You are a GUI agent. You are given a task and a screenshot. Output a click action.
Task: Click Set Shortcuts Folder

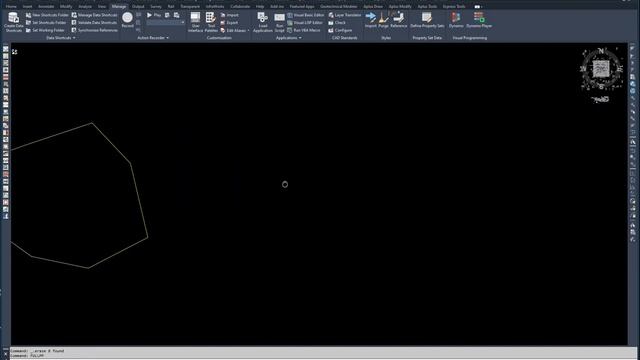click(x=46, y=22)
